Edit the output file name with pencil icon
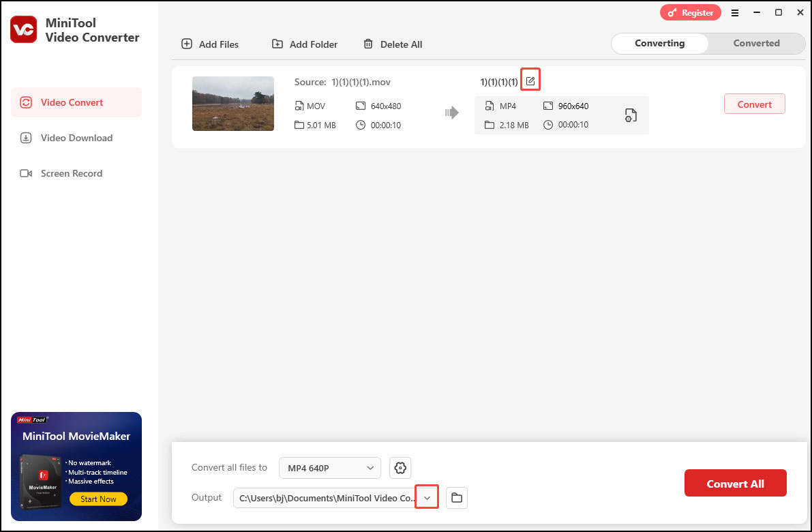 [530, 81]
